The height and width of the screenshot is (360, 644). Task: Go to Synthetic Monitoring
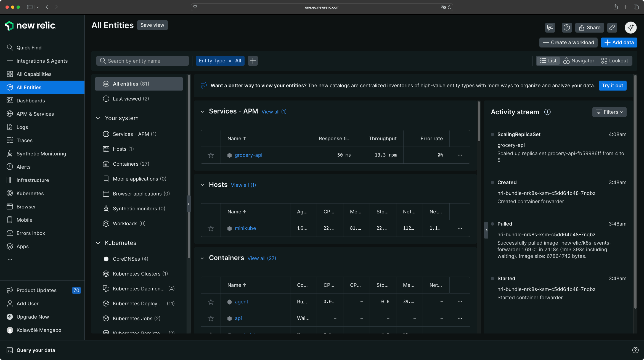tap(41, 153)
